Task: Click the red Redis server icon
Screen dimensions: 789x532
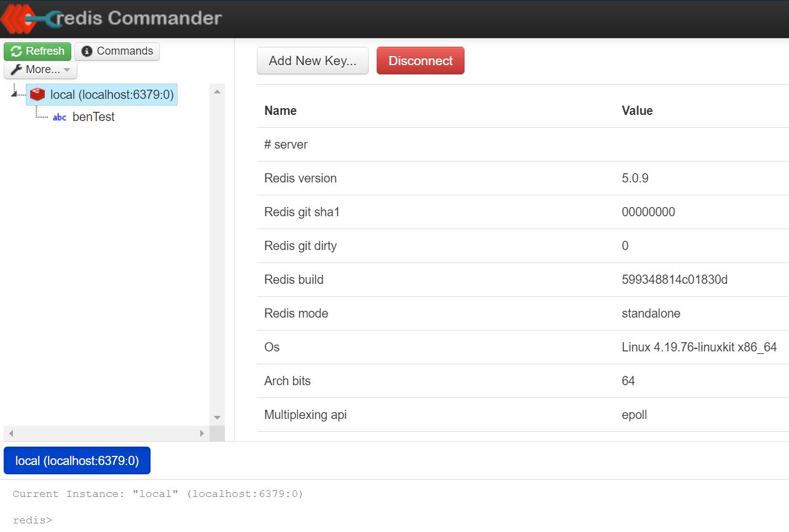Action: (x=37, y=95)
